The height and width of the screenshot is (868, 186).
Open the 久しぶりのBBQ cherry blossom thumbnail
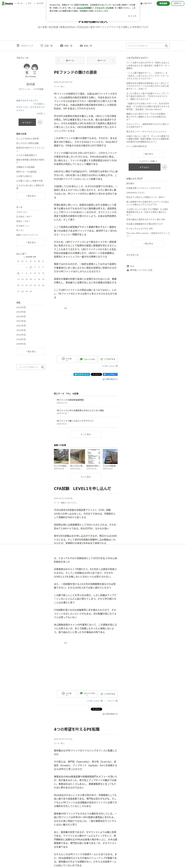coord(61,457)
